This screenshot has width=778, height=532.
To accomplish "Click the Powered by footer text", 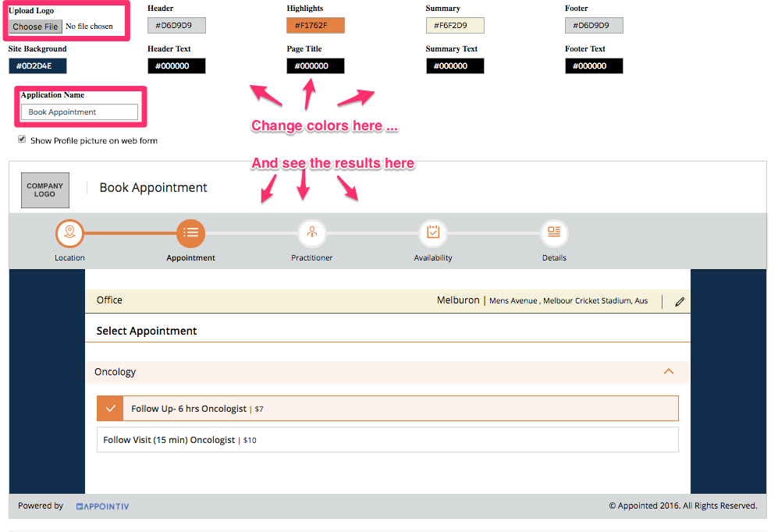I will tap(41, 505).
